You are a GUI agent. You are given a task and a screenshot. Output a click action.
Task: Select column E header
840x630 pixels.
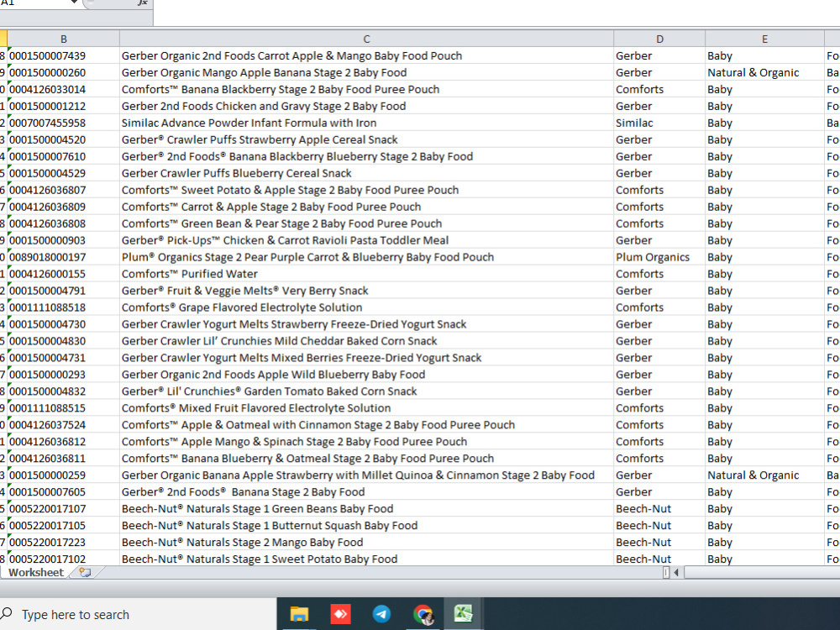click(764, 39)
